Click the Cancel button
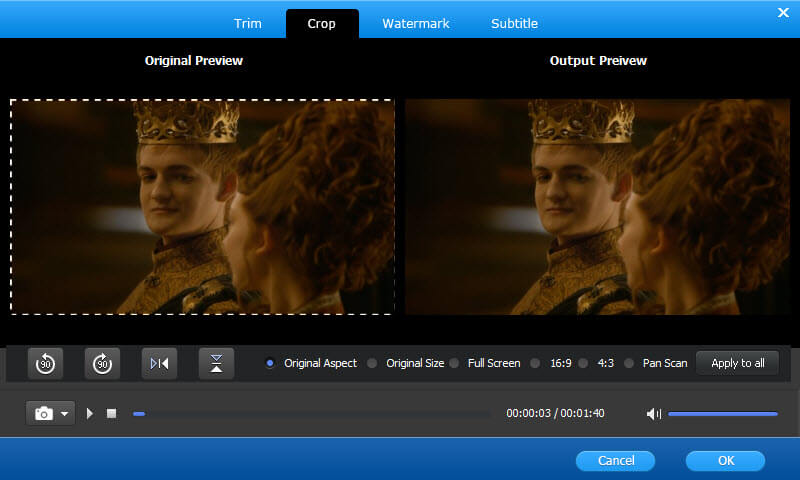Screen dimensions: 800x480 (x=615, y=461)
